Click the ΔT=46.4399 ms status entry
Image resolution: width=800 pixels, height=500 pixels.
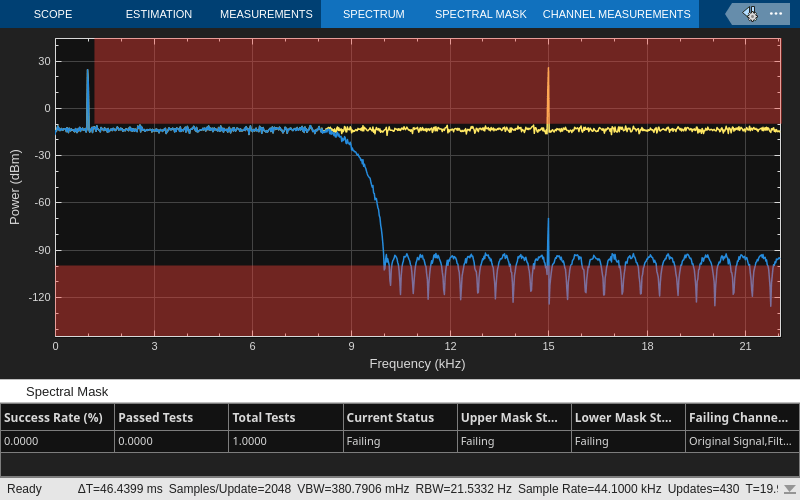120,489
